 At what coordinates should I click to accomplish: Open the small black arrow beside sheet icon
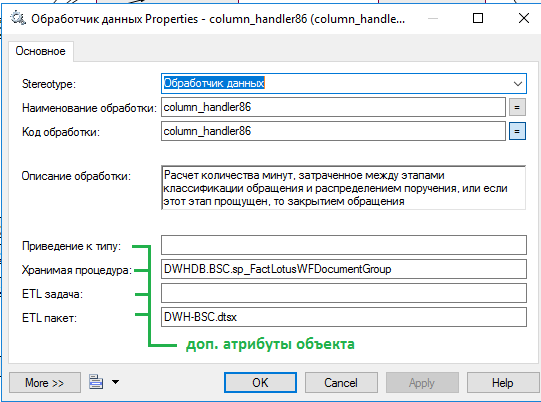click(x=116, y=382)
